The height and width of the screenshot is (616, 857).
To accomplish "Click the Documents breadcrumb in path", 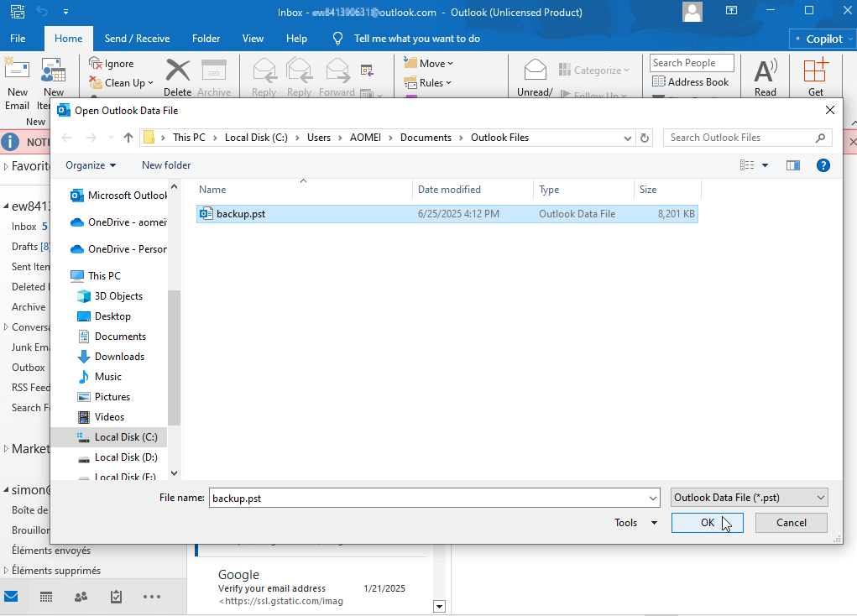I will click(x=426, y=138).
